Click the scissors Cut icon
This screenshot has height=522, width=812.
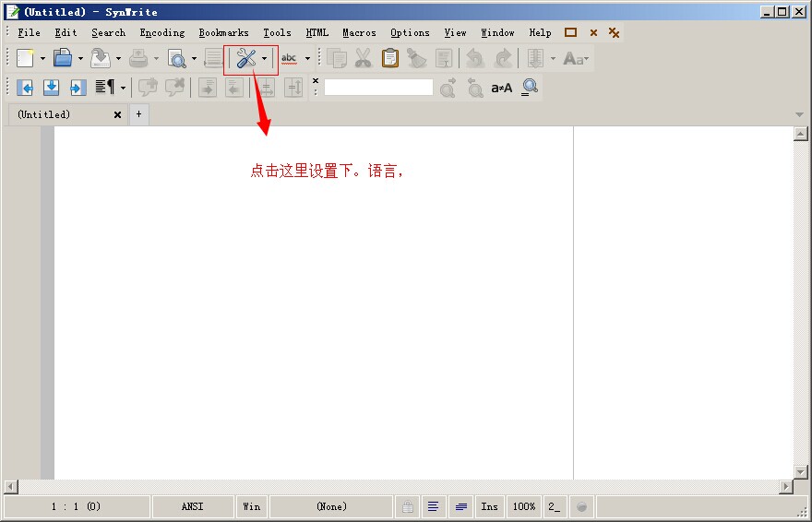pos(364,58)
